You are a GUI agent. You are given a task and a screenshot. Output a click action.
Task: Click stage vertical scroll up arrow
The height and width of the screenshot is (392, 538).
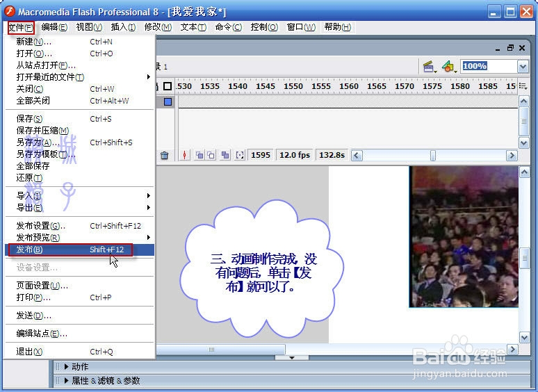click(x=524, y=172)
